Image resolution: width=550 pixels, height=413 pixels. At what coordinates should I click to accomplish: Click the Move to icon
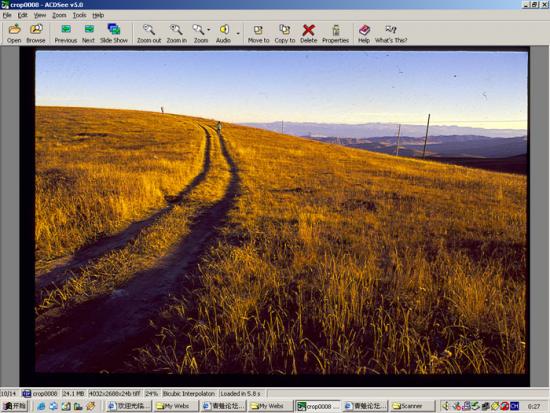pos(259,33)
